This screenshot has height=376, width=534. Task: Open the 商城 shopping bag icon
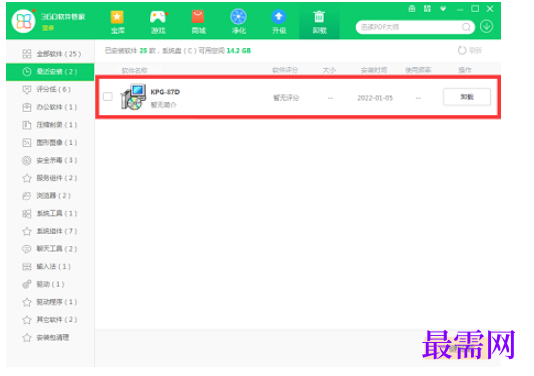point(198,22)
